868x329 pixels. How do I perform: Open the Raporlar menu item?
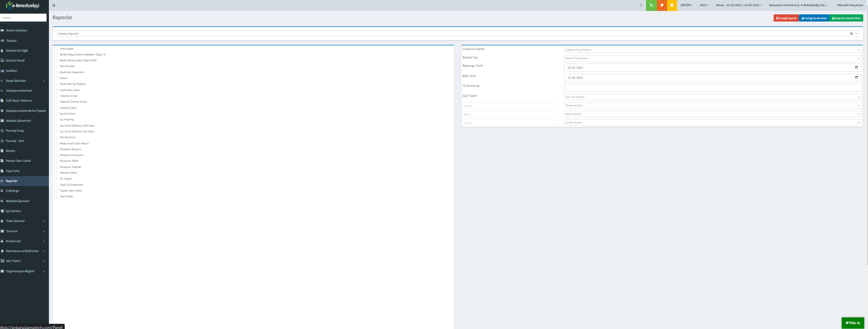(24, 181)
